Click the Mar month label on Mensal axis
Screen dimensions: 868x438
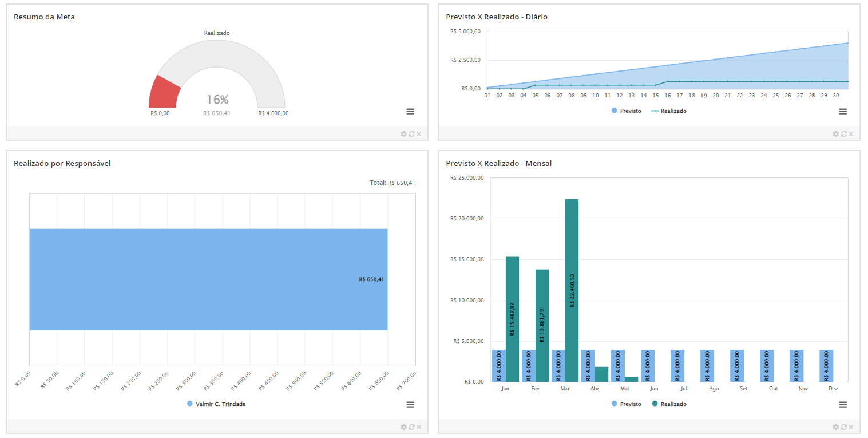coord(565,389)
